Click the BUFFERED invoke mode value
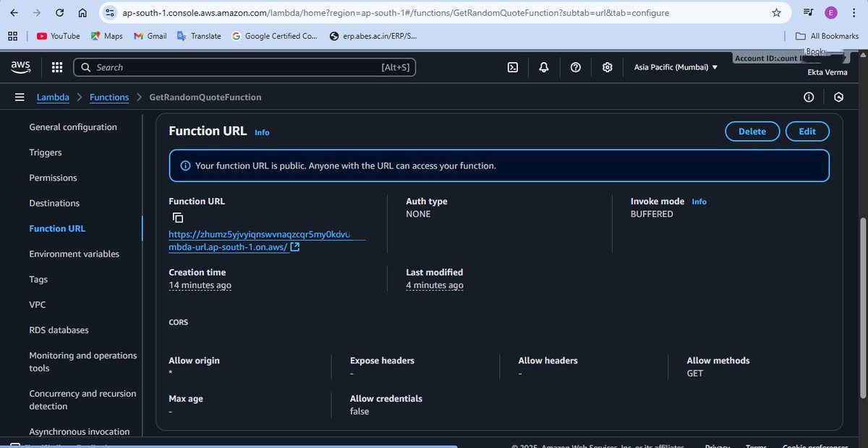This screenshot has height=448, width=868. tap(652, 214)
